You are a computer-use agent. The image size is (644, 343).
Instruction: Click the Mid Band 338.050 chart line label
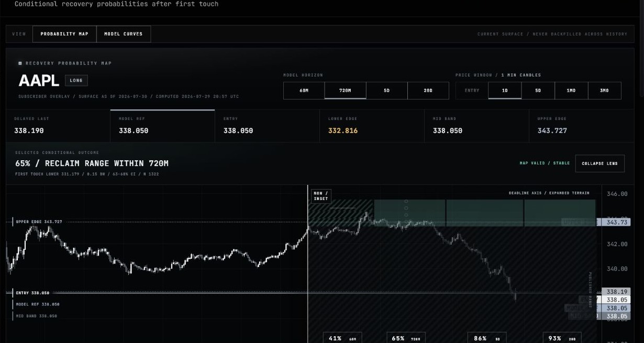[x=36, y=316]
